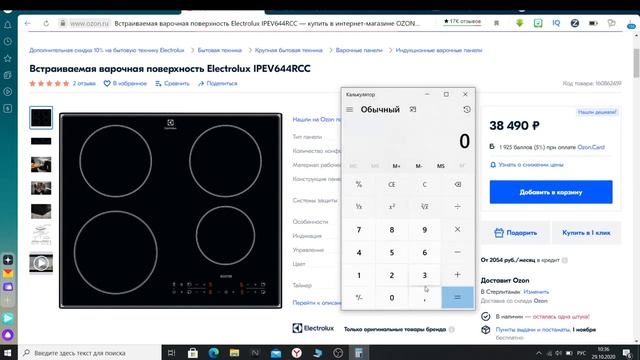640x360 pixels.
Task: Click the reciprocal 1/x key
Action: point(359,207)
